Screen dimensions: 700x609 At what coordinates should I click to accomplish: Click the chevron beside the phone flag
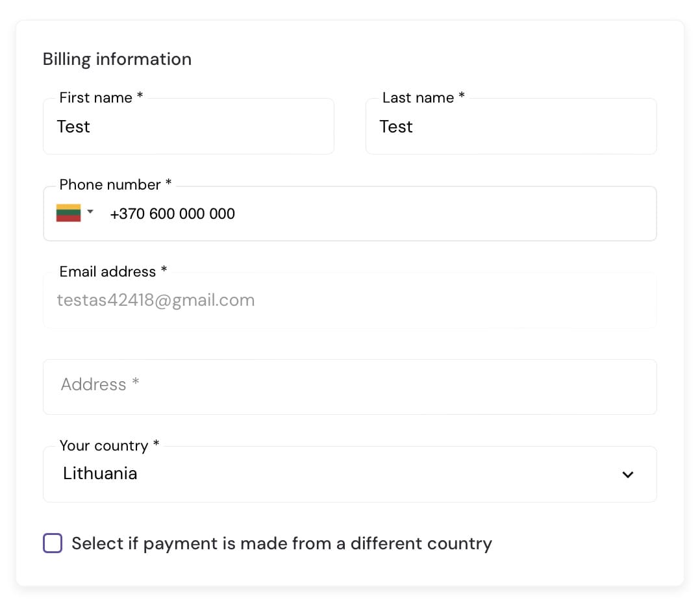[x=90, y=212]
